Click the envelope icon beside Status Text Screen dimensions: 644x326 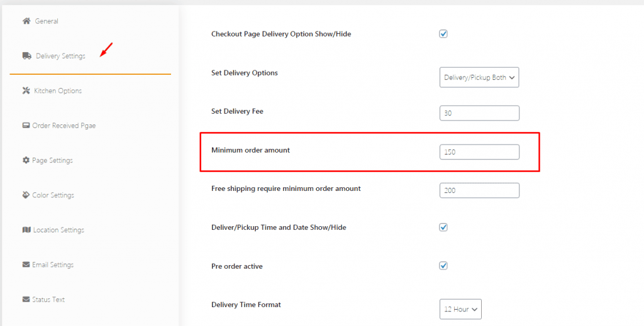click(26, 300)
